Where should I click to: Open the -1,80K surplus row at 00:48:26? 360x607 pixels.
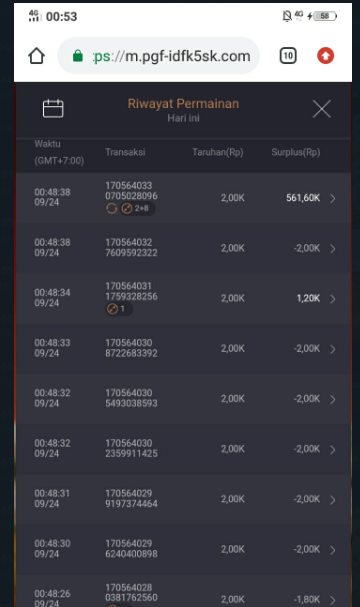click(183, 591)
